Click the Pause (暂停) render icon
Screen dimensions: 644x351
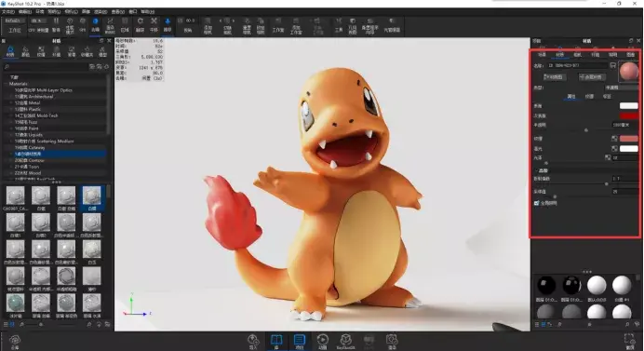tap(56, 24)
